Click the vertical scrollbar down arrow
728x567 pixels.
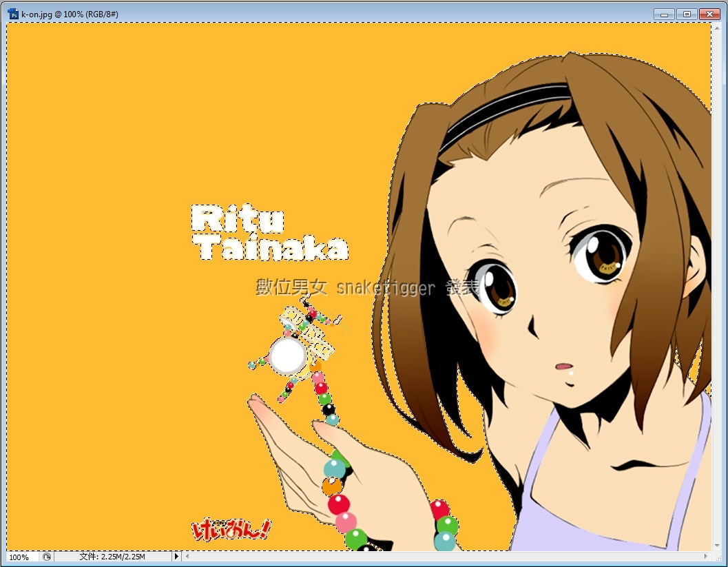click(x=717, y=546)
